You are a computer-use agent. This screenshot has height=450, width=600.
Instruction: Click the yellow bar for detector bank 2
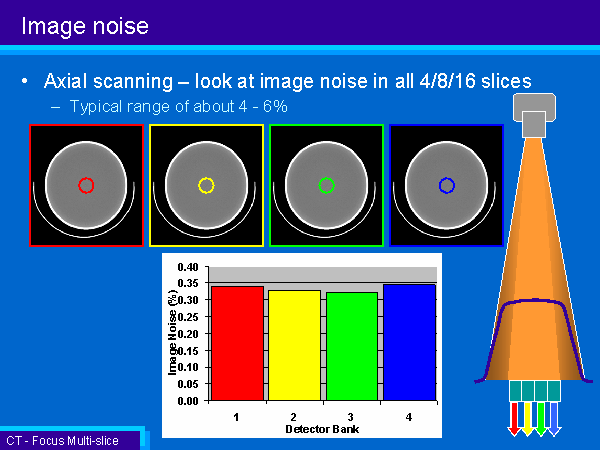point(295,345)
